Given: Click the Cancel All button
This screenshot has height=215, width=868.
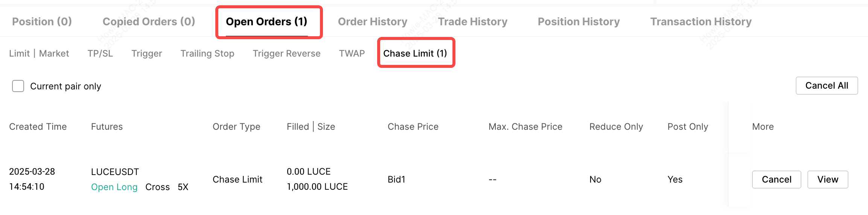Looking at the screenshot, I should pos(827,86).
